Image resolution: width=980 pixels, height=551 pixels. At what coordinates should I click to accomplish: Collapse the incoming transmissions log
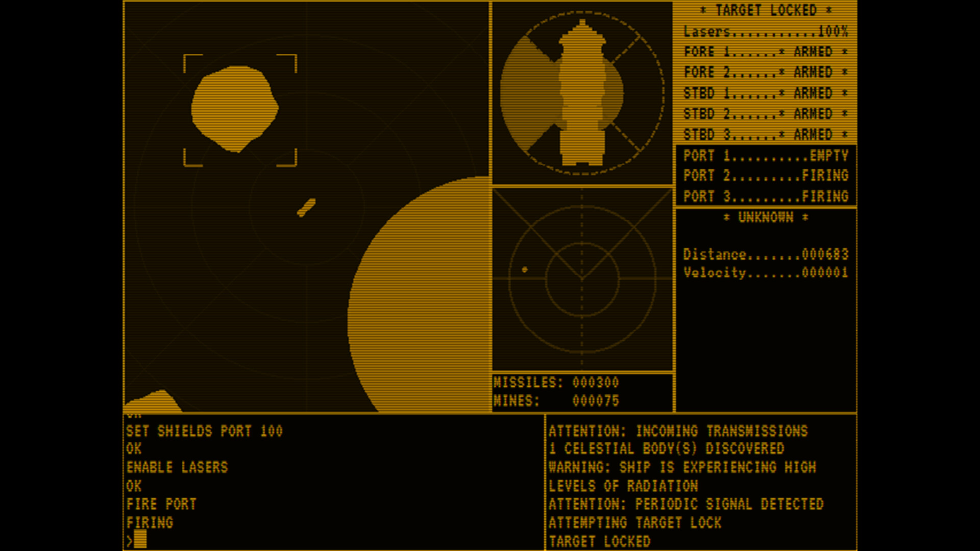(x=679, y=431)
